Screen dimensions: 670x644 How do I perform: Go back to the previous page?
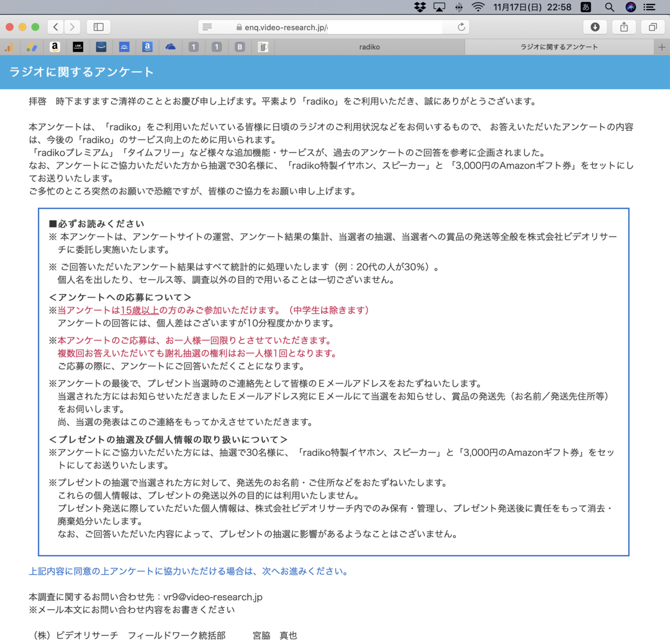tap(55, 27)
